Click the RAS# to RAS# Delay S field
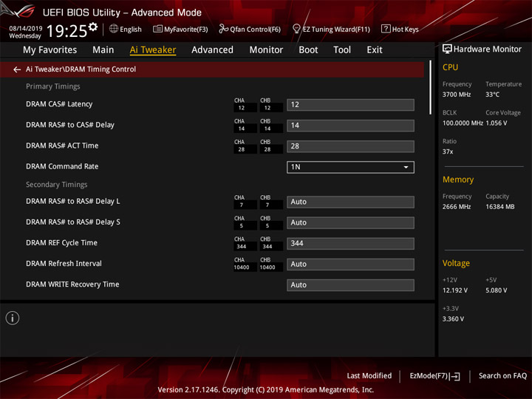This screenshot has height=399, width=532. tap(350, 222)
